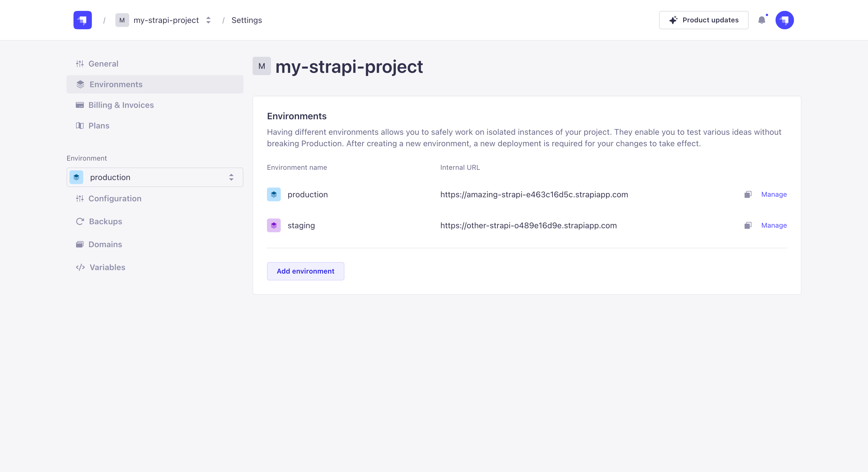The height and width of the screenshot is (472, 868).
Task: Click the Billing & Invoices card icon
Action: point(80,105)
